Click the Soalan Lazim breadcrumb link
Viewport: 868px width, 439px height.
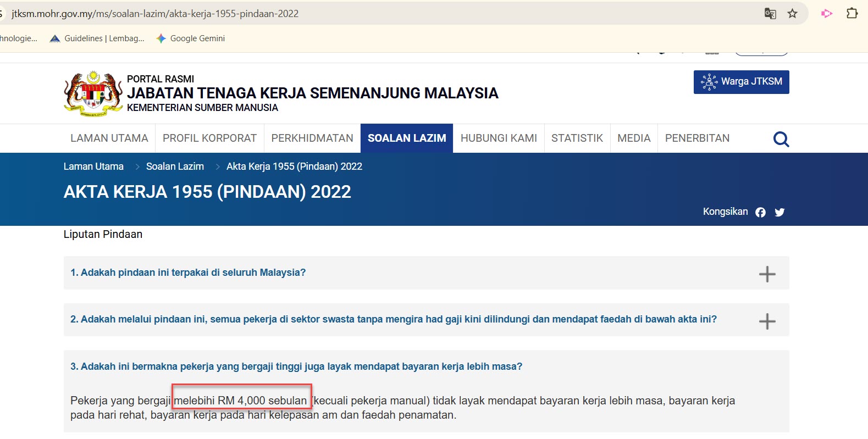pos(175,166)
